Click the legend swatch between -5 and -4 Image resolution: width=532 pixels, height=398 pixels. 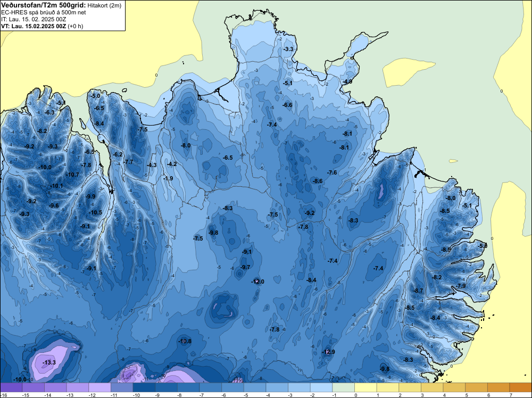click(x=255, y=387)
